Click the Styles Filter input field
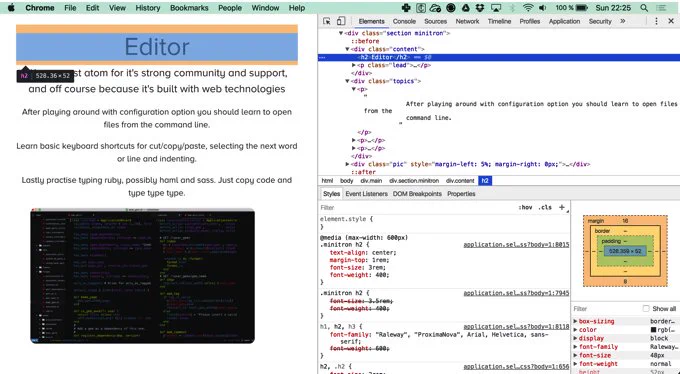 tap(416, 208)
